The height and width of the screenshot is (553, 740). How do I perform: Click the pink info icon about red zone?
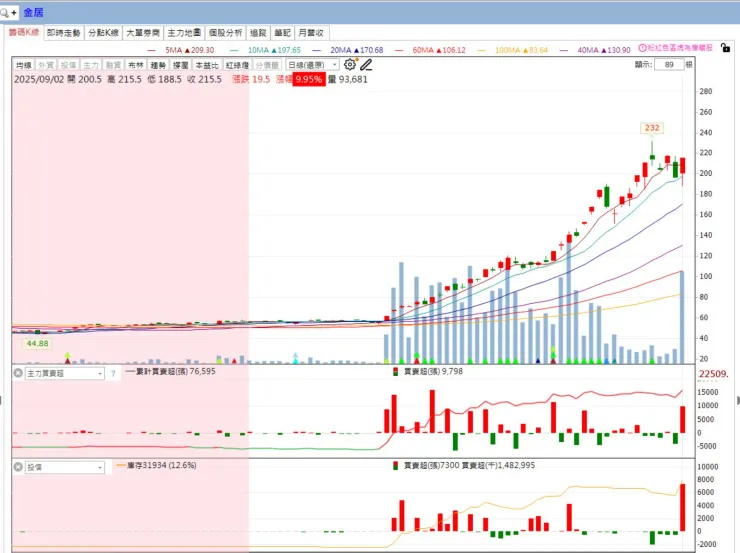(642, 48)
